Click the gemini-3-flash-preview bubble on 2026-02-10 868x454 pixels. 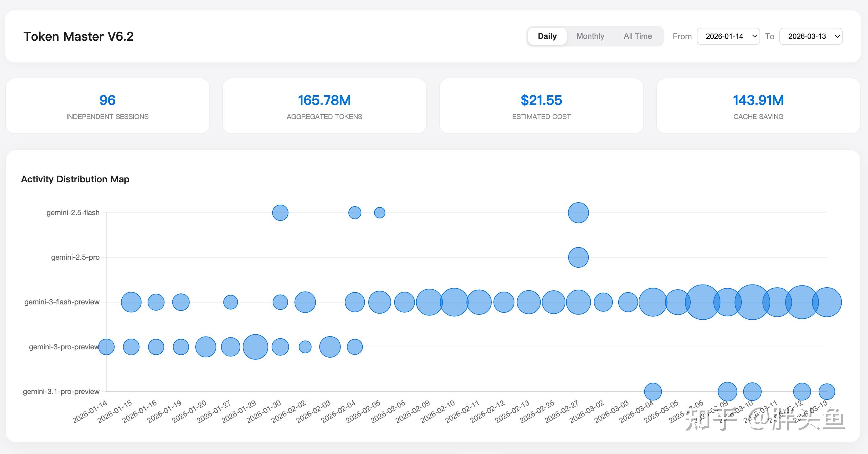point(454,302)
